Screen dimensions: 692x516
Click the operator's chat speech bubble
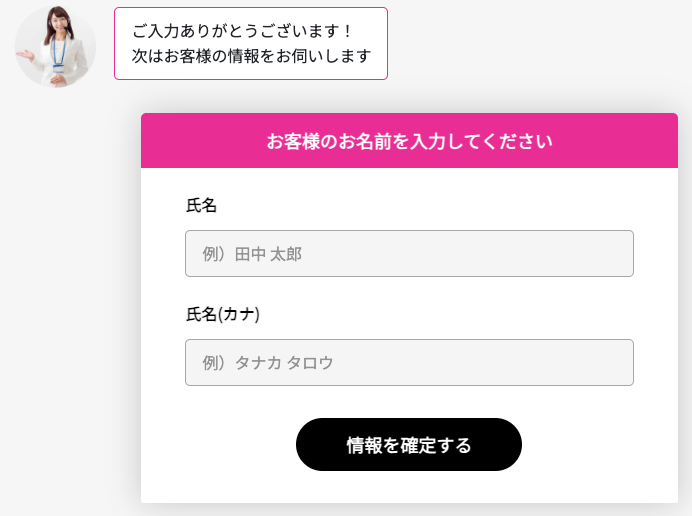click(x=250, y=43)
